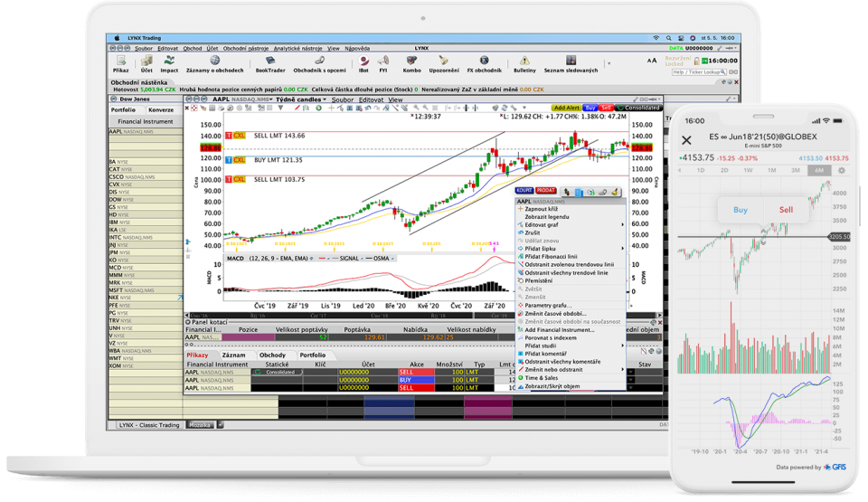The width and height of the screenshot is (868, 502).
Task: Open the Týdně candles period dropdown
Action: [300, 99]
